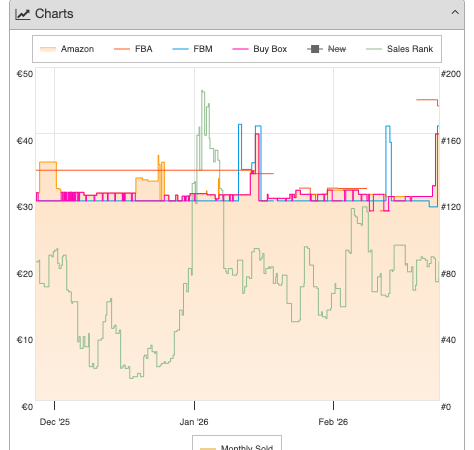The image size is (474, 450).
Task: Click the €0 price axis label
Action: click(x=27, y=407)
